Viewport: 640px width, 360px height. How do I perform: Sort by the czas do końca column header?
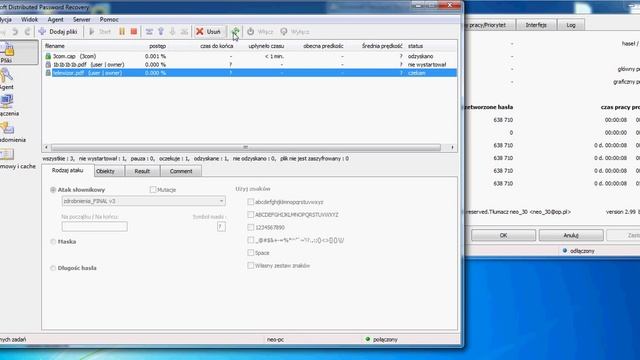click(217, 46)
